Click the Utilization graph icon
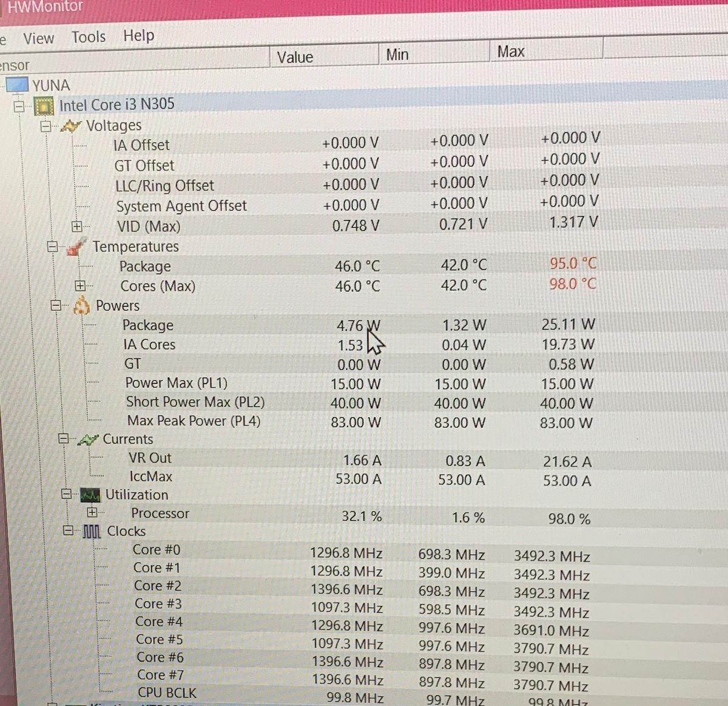This screenshot has width=728, height=706. pyautogui.click(x=90, y=495)
